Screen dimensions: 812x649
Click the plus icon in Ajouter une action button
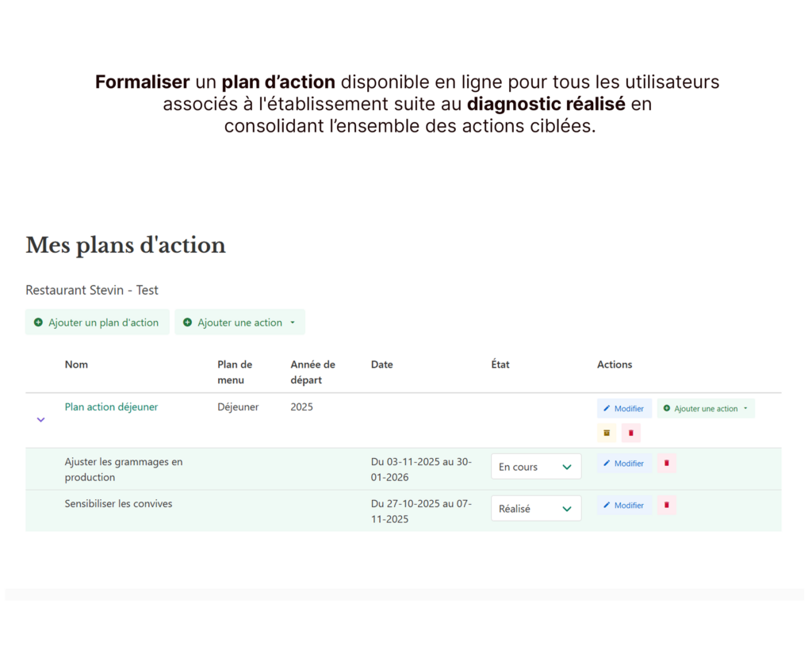188,323
